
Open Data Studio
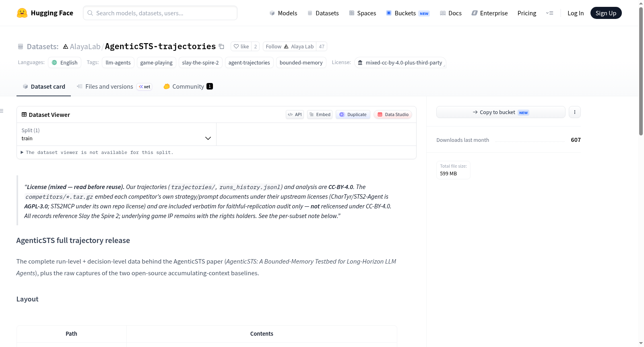[393, 114]
